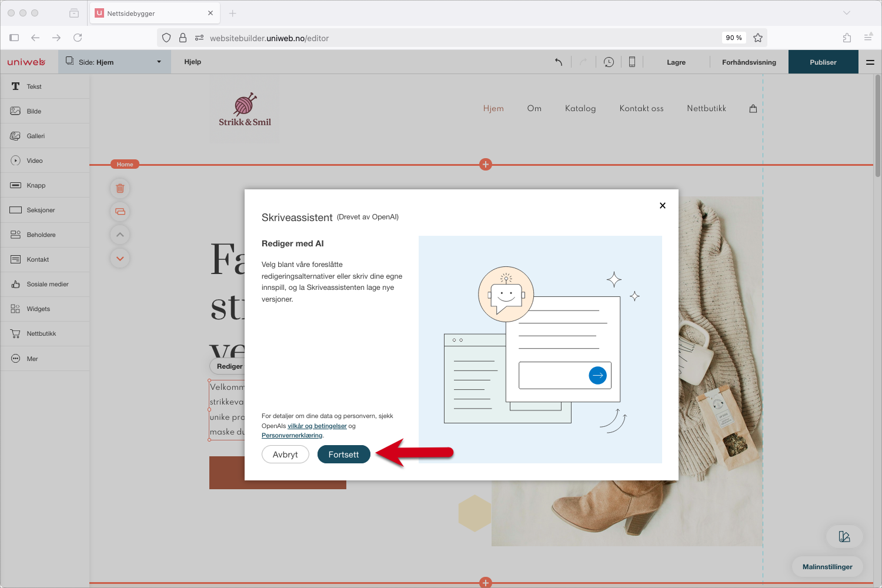882x588 pixels.
Task: Open Beholdere containers item
Action: coord(45,235)
